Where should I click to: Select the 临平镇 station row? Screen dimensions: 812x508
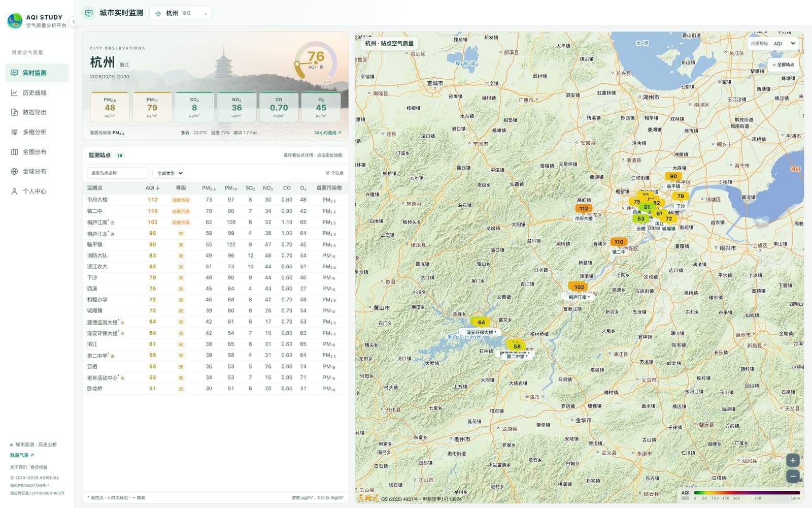(215, 244)
